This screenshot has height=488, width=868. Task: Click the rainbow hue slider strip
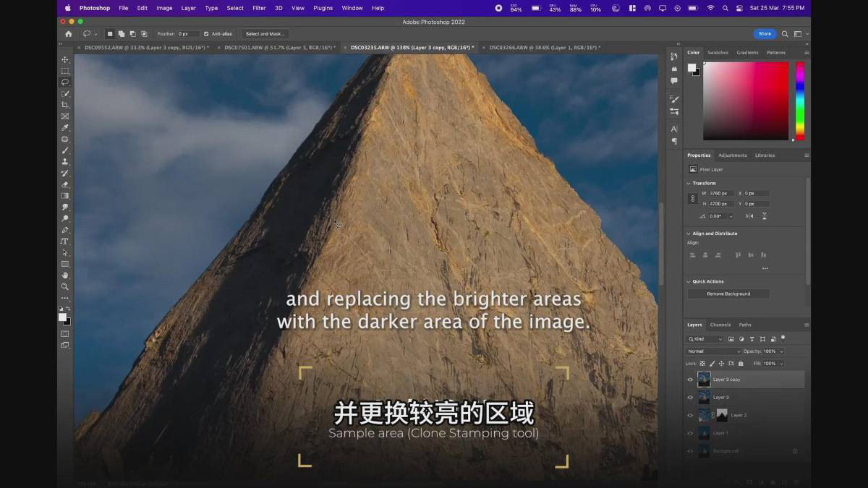pyautogui.click(x=800, y=100)
